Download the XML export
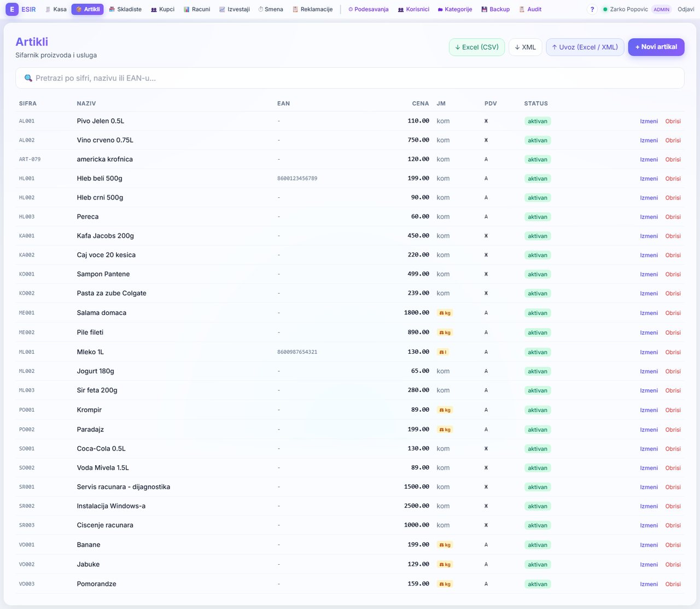Image resolution: width=700 pixels, height=609 pixels. 525,47
